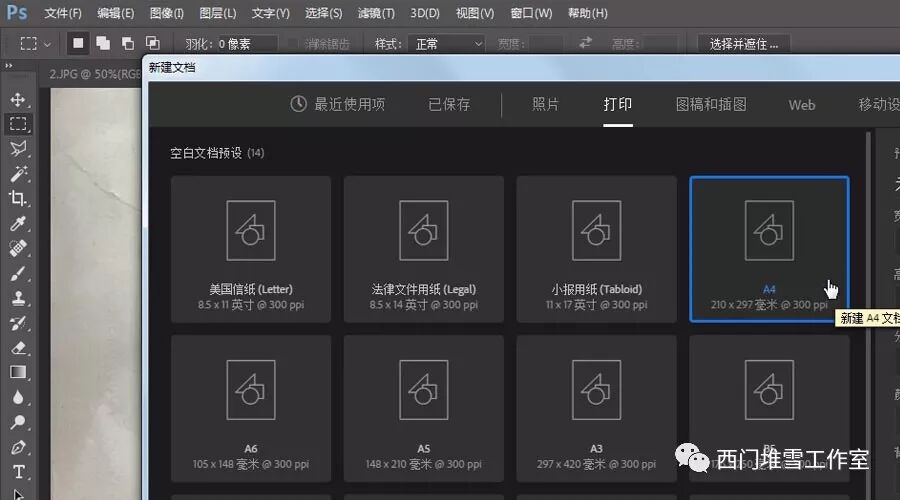Image resolution: width=900 pixels, height=500 pixels.
Task: Switch to 已保存 tab
Action: click(449, 104)
